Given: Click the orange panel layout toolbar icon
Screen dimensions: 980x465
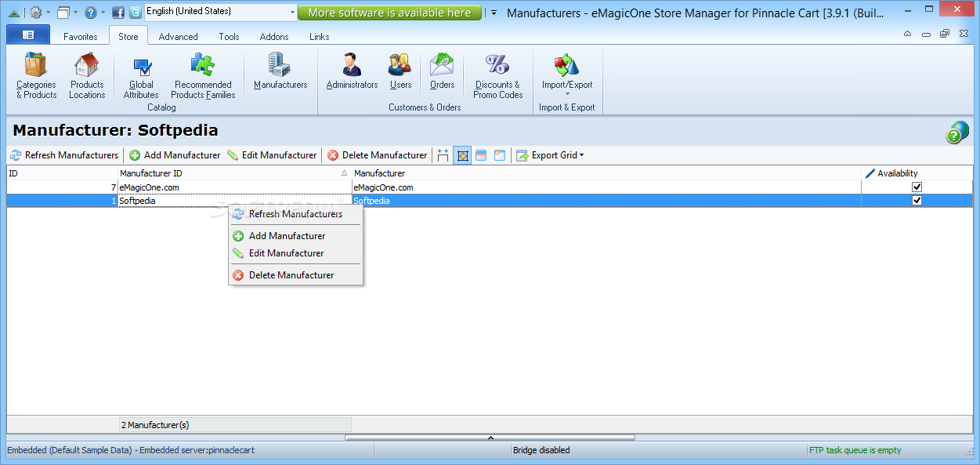Looking at the screenshot, I should [x=499, y=155].
